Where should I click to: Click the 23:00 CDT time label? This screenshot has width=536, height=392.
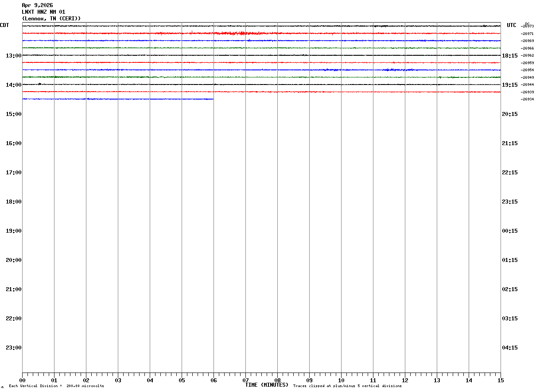[x=14, y=348]
